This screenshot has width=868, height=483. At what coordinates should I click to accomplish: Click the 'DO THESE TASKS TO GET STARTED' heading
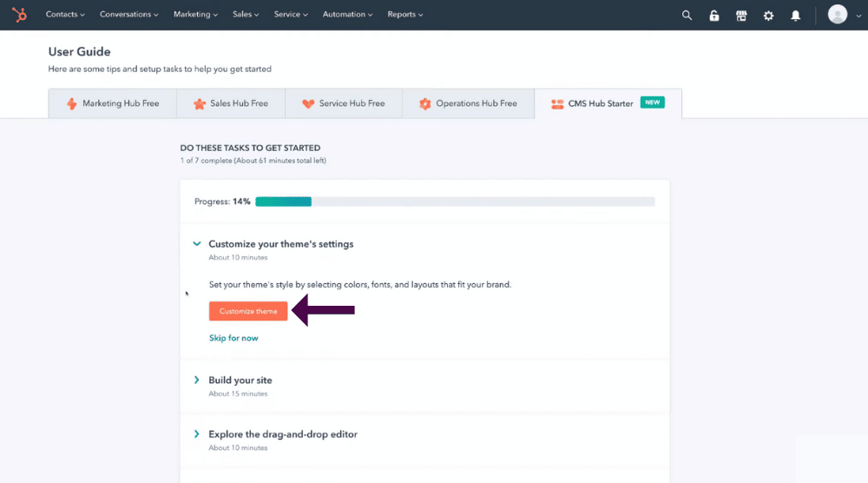pyautogui.click(x=250, y=148)
